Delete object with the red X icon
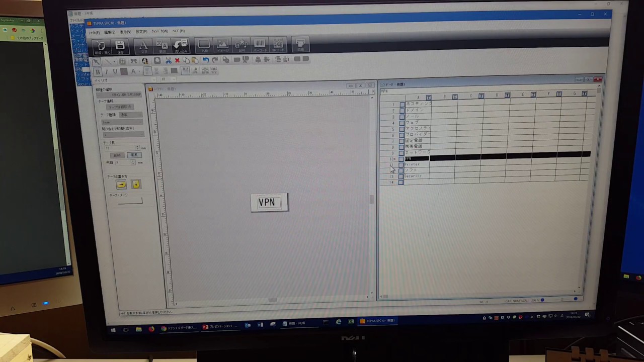644x362 pixels. [177, 60]
